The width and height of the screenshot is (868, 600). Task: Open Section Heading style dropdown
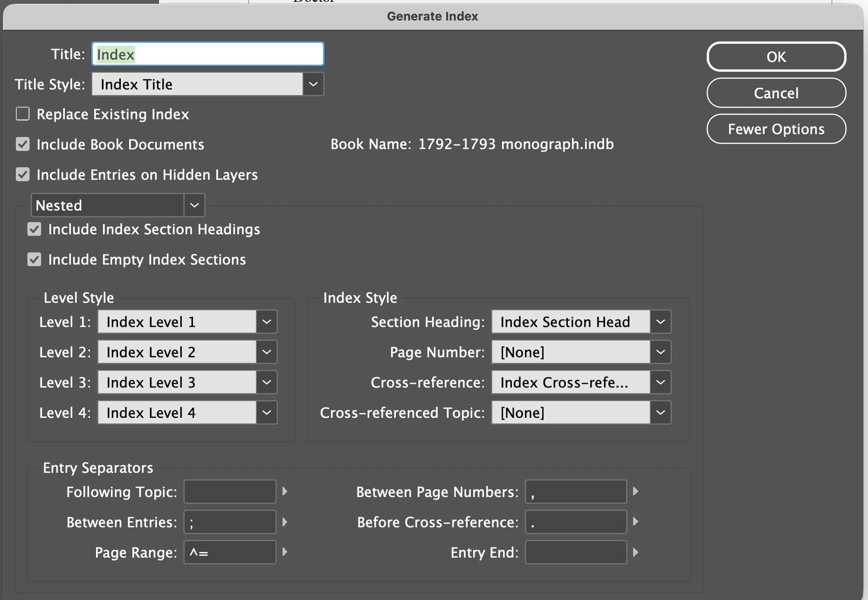581,322
